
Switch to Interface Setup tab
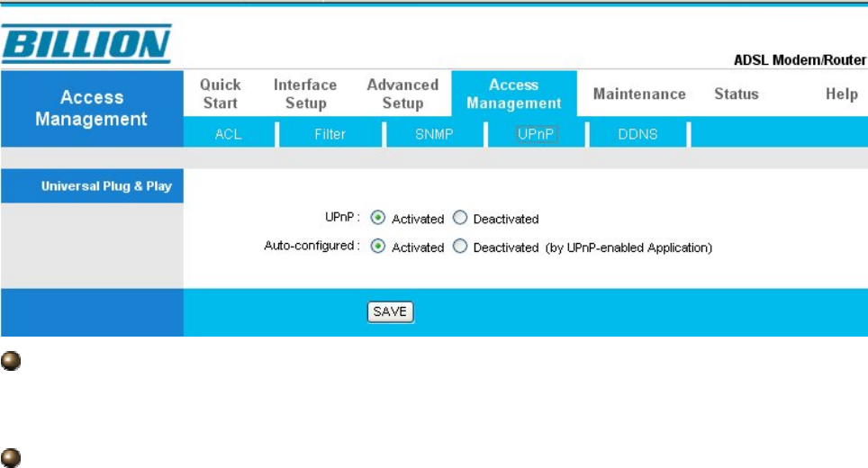[305, 94]
